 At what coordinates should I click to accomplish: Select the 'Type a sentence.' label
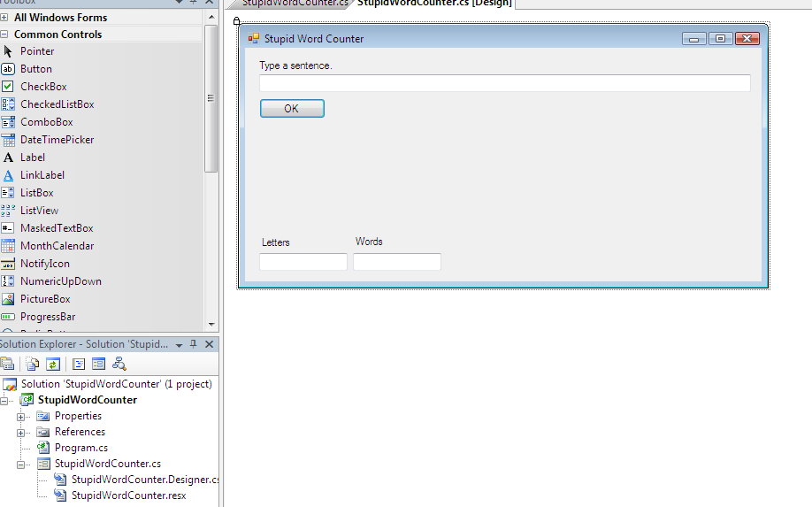pos(295,65)
